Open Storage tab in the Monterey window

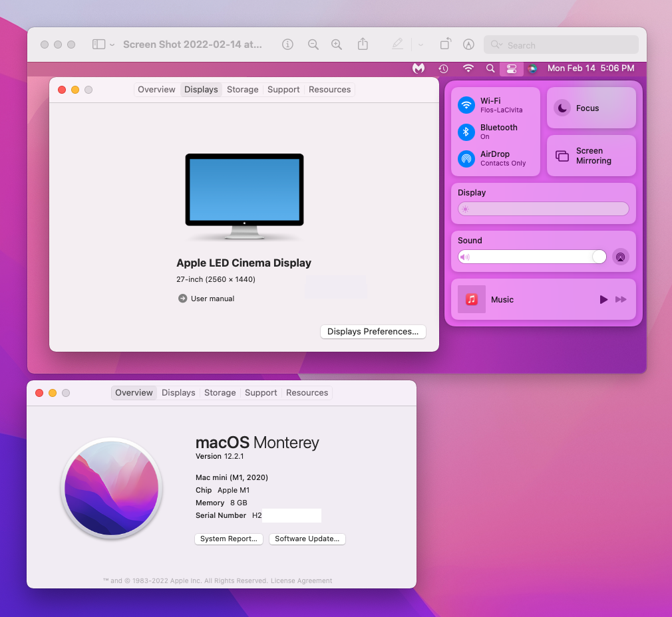click(220, 393)
